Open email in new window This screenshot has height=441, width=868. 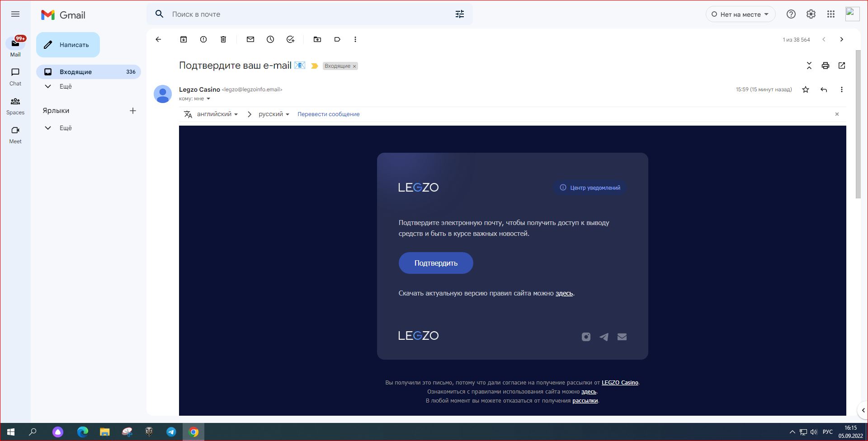(x=842, y=66)
